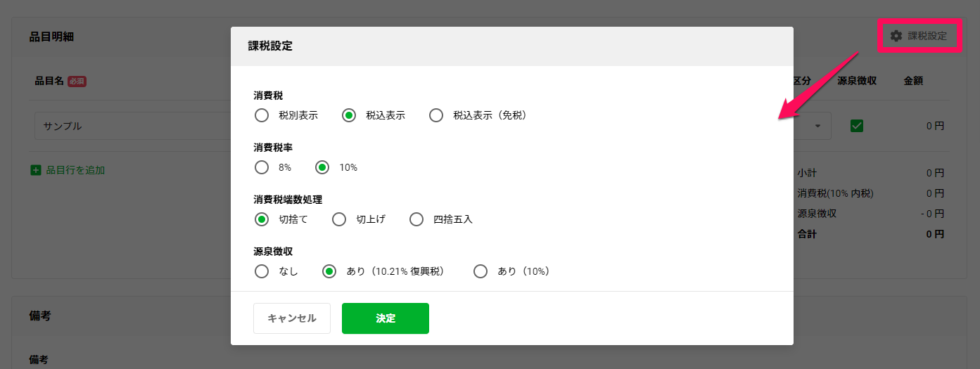Select the 税別表示 radio button
980x369 pixels.
point(262,115)
